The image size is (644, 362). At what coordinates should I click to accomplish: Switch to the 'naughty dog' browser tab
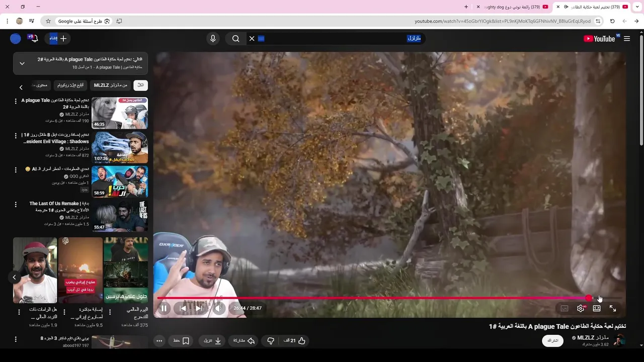pos(512,7)
